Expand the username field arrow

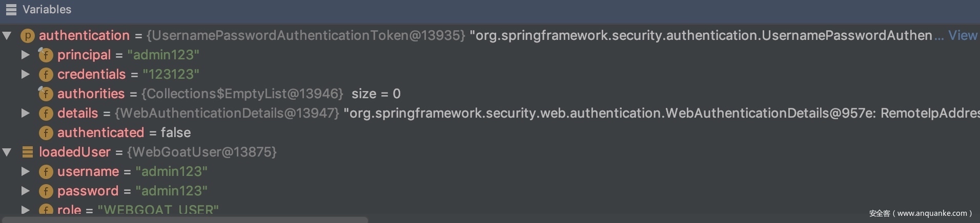tap(25, 171)
